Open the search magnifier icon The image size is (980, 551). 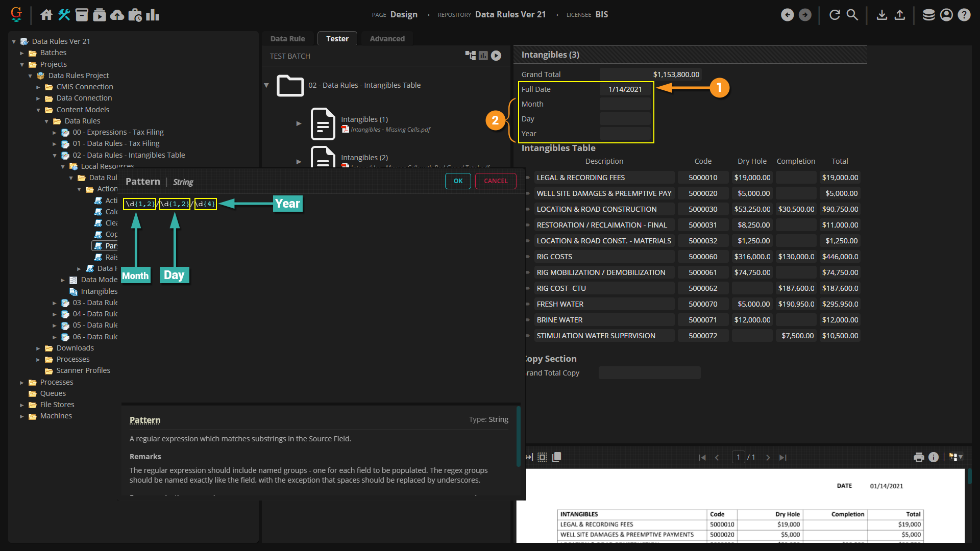(x=852, y=15)
